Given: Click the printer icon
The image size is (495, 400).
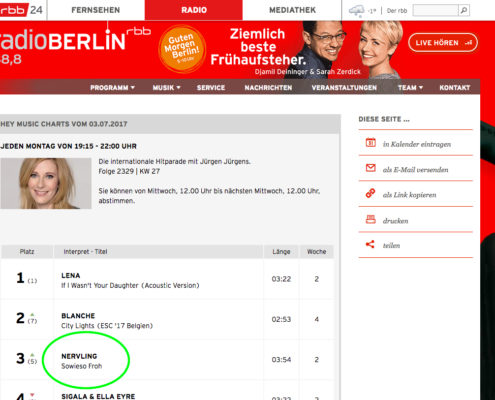Looking at the screenshot, I should tap(370, 219).
